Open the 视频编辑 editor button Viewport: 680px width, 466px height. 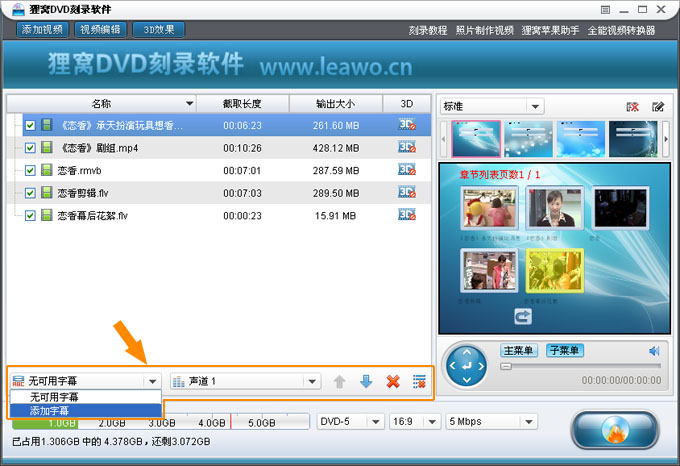100,30
